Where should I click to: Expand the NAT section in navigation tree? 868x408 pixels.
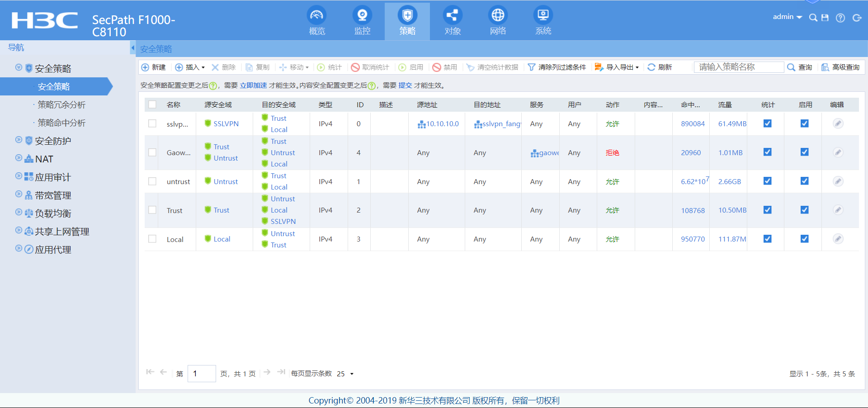(19, 159)
